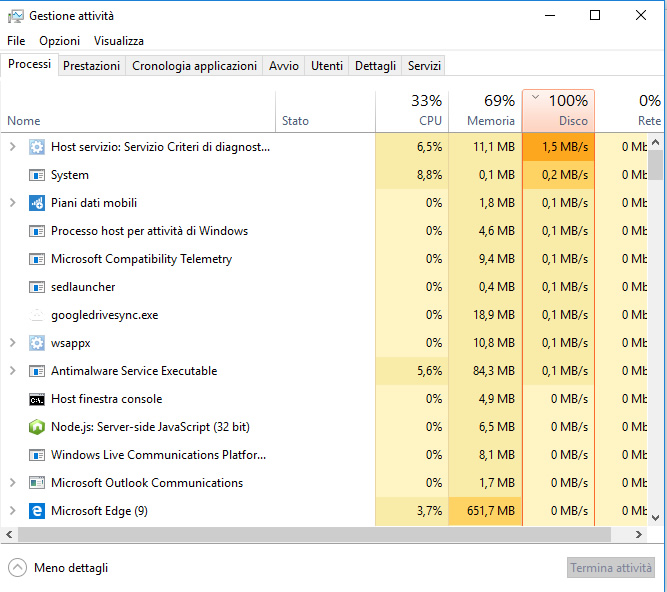667x592 pixels.
Task: Open the Servizi tab
Action: click(x=424, y=66)
